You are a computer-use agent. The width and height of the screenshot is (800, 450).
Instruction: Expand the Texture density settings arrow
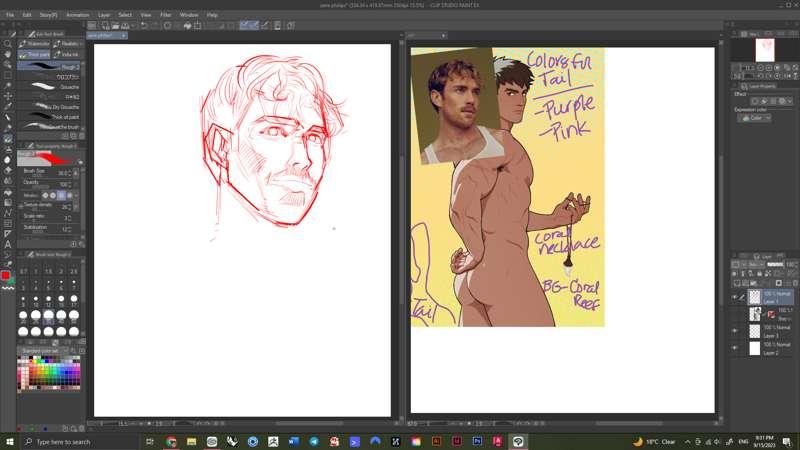point(76,207)
